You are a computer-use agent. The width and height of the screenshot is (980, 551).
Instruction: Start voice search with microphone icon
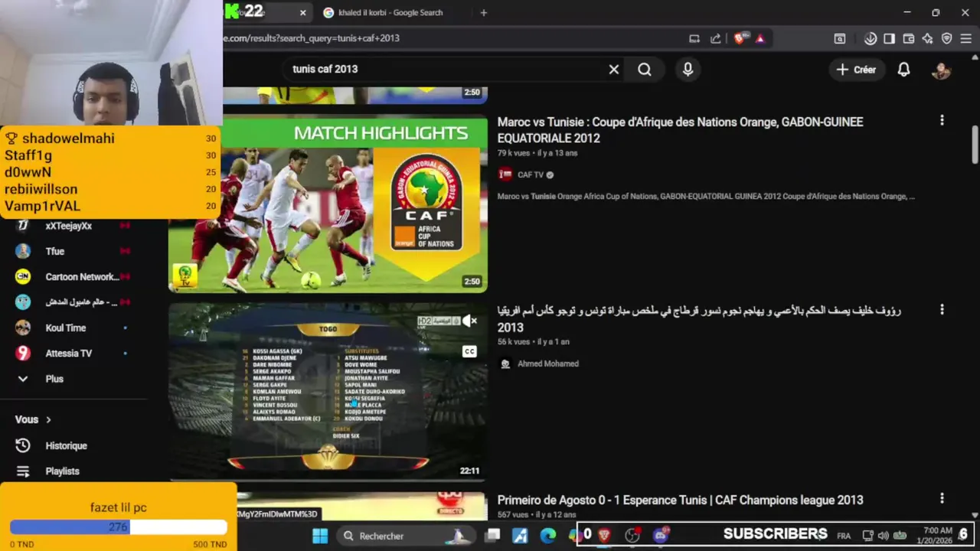pos(688,70)
